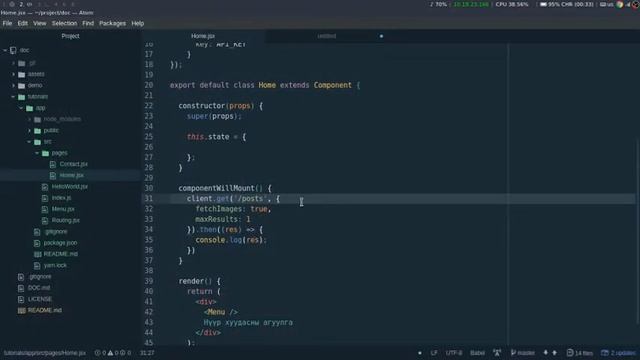Click the GitHub status icon
Screen dimensions: 640x360
pos(497,353)
